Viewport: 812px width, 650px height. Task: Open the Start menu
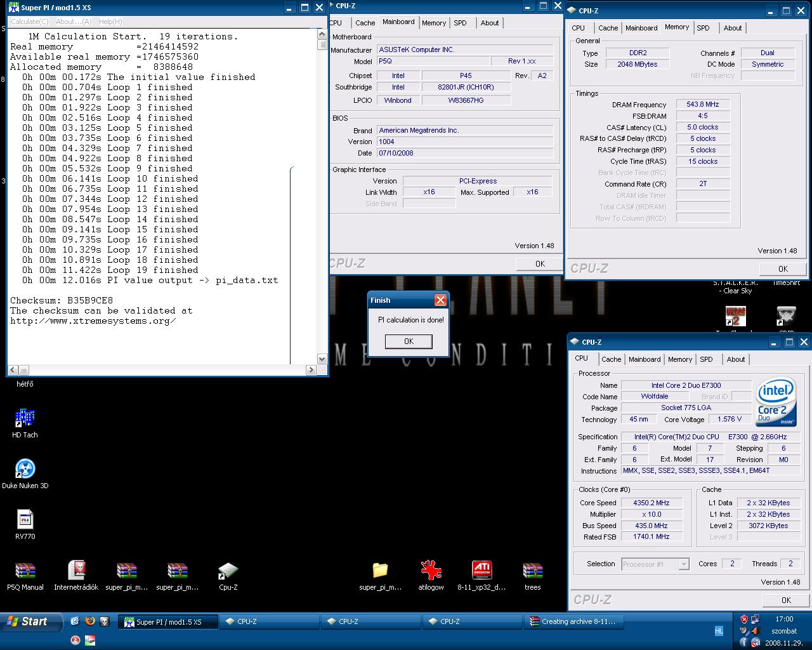[32, 621]
